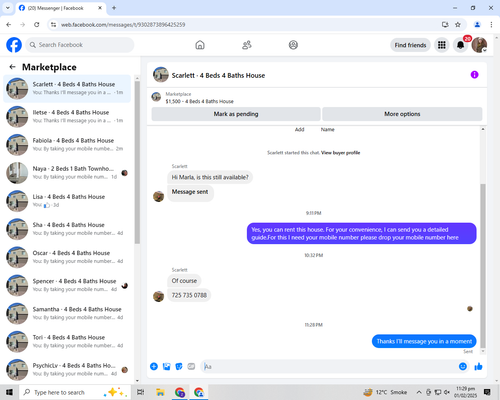Show hidden system tray icons chevron
The width and height of the screenshot is (500, 400).
click(419, 392)
